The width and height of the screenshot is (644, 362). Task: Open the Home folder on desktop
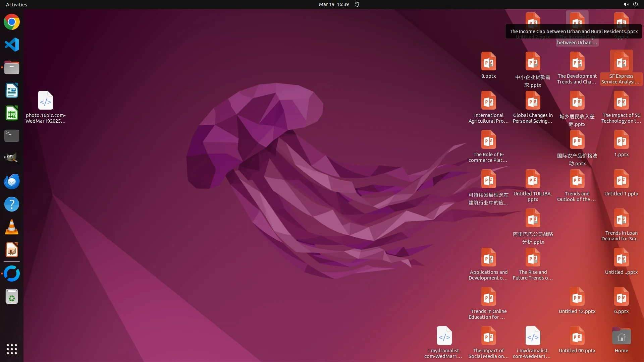621,337
